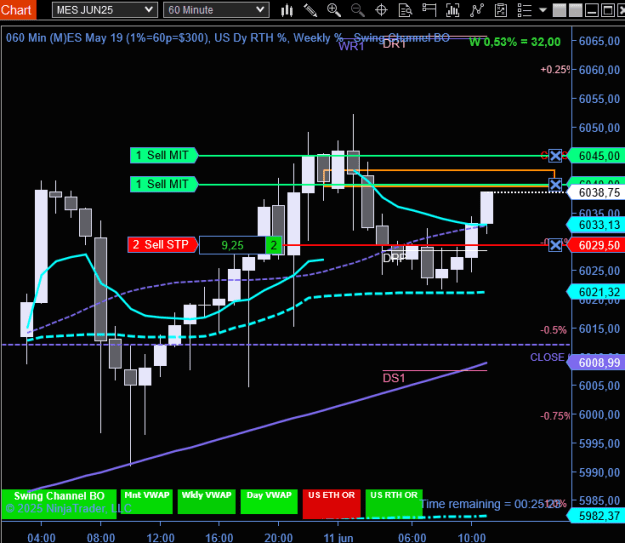Image resolution: width=625 pixels, height=543 pixels.
Task: Maximize the chart window
Action: (x=607, y=10)
